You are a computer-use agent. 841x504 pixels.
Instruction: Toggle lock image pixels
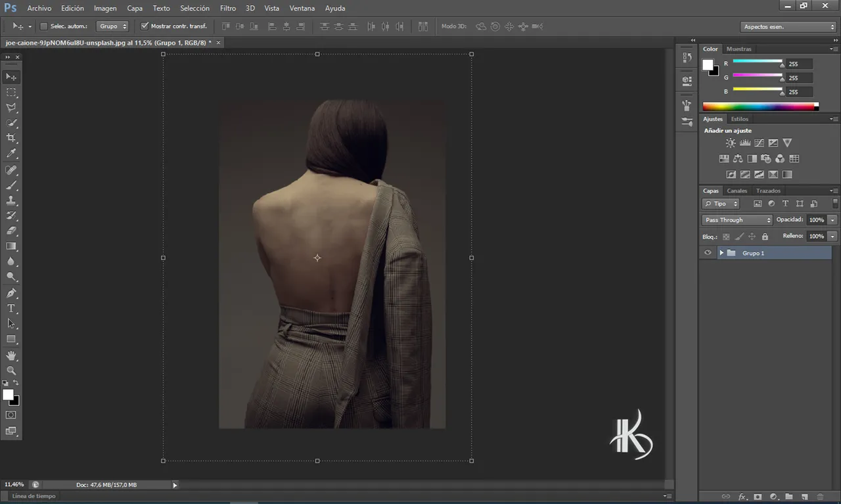tap(739, 237)
